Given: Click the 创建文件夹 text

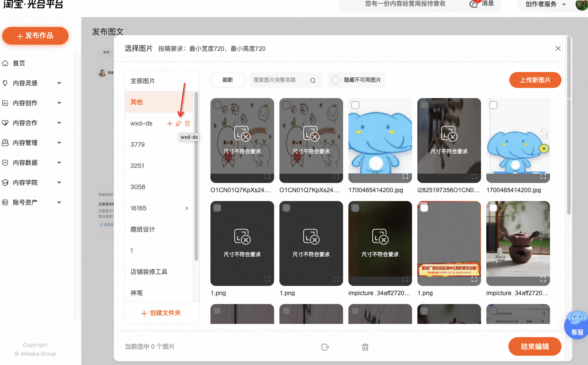Looking at the screenshot, I should point(165,313).
